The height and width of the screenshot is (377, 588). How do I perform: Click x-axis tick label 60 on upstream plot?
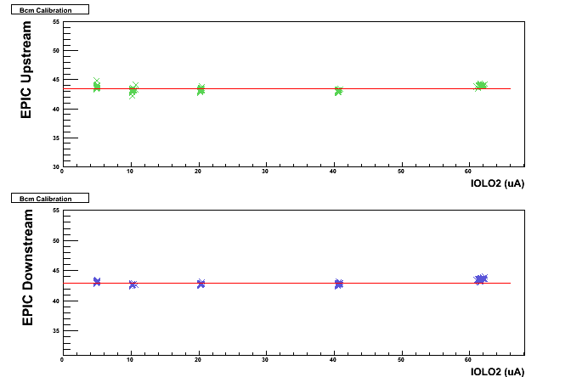tap(468, 172)
